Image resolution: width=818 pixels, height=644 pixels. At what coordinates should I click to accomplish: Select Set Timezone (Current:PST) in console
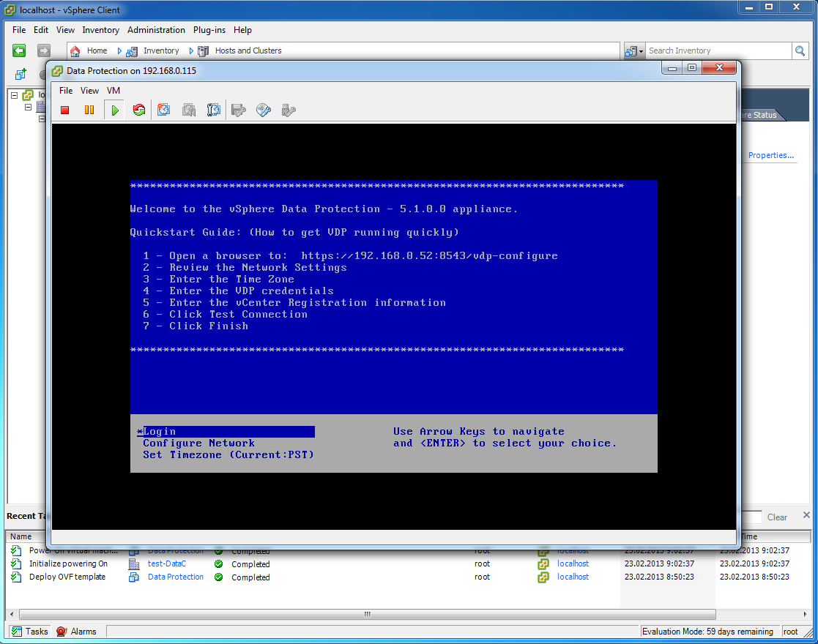(x=228, y=454)
